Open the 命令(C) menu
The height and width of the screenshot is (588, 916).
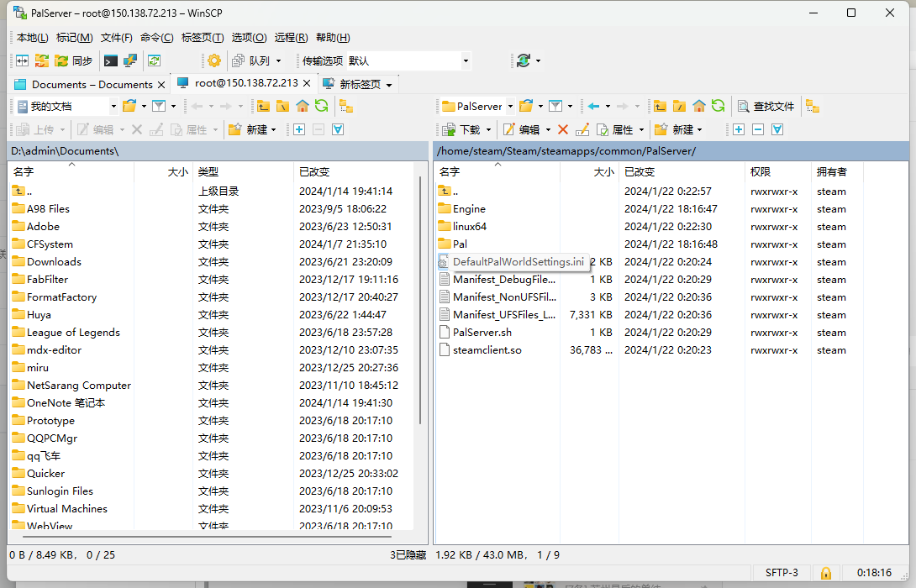pos(156,37)
